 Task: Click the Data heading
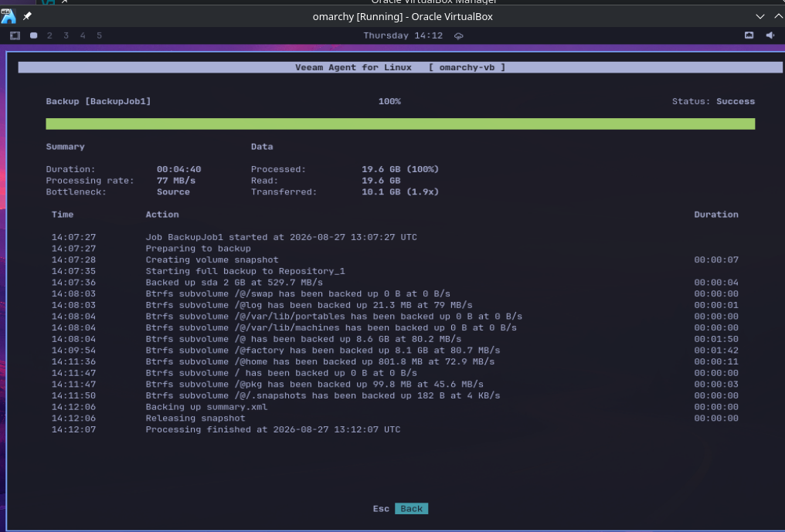click(x=262, y=147)
